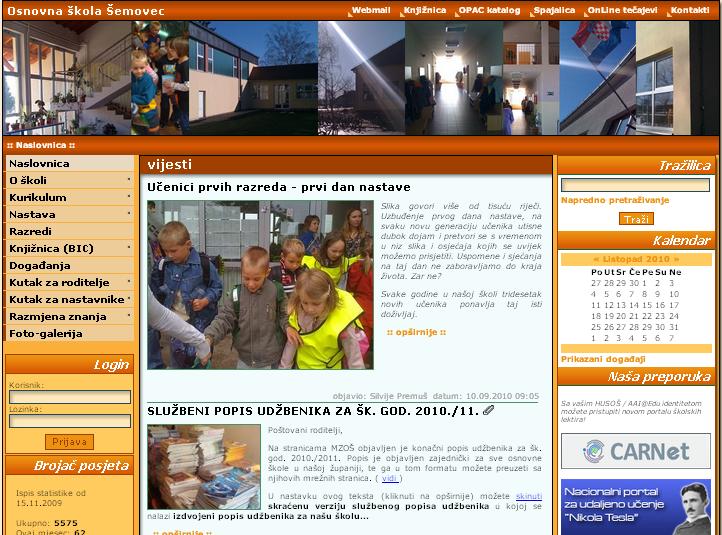Select day 31 in the calendar
The width and height of the screenshot is (722, 535).
674,327
